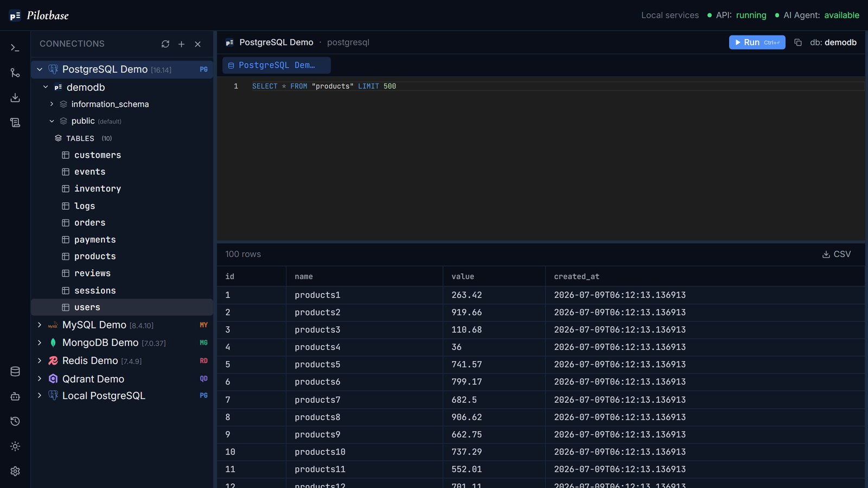Run the query
Image resolution: width=868 pixels, height=488 pixels.
(x=757, y=42)
